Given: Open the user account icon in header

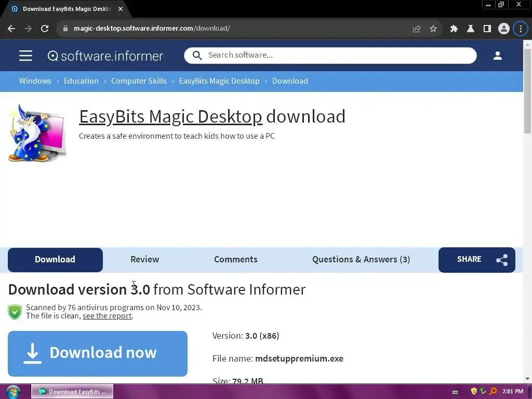Looking at the screenshot, I should coord(497,56).
